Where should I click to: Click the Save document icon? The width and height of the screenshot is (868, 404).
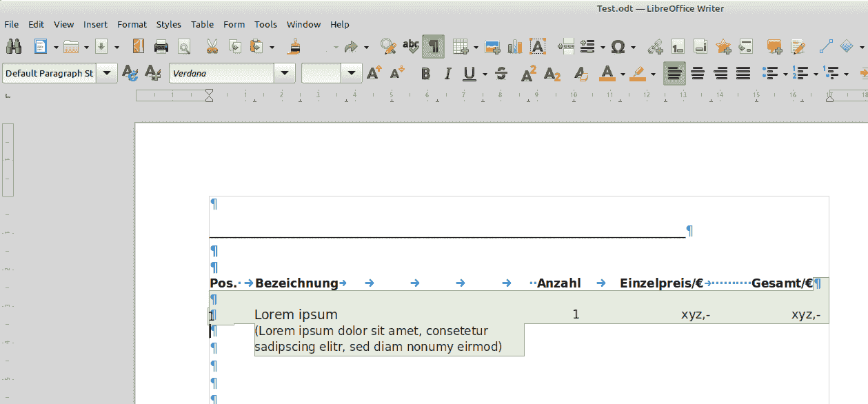coord(101,47)
